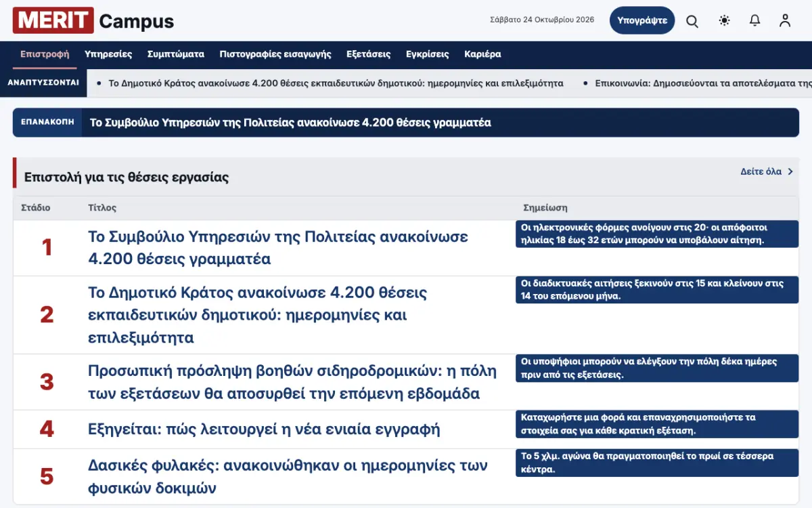Screen dimensions: 812x508
Task: Open article 3 about βοηθών σιδηροδρομικών
Action: (292, 382)
